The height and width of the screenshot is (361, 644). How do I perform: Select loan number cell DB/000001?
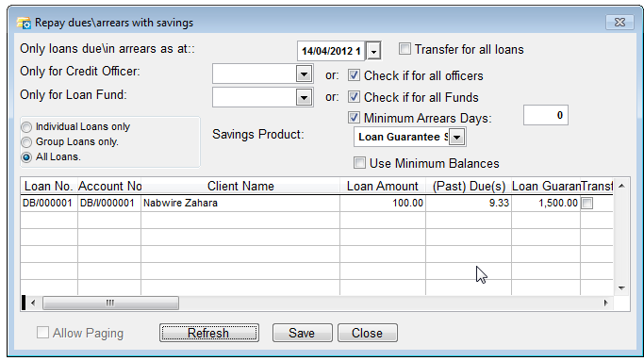[49, 203]
